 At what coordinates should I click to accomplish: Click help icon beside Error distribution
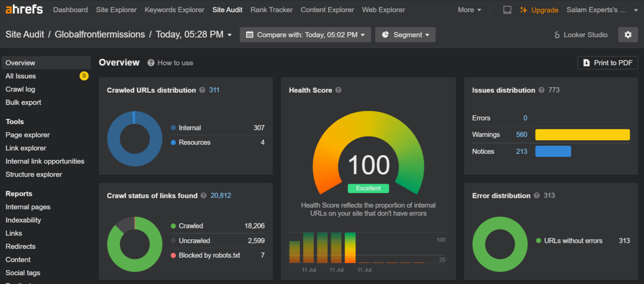[x=537, y=195]
